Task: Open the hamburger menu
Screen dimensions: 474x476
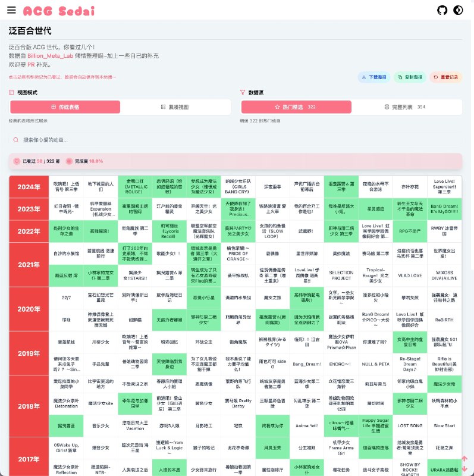Action: coord(11,10)
